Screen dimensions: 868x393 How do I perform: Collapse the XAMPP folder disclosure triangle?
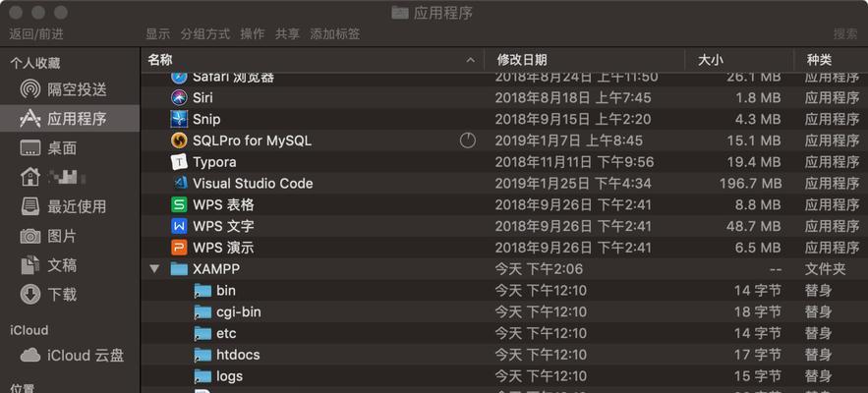pyautogui.click(x=154, y=269)
